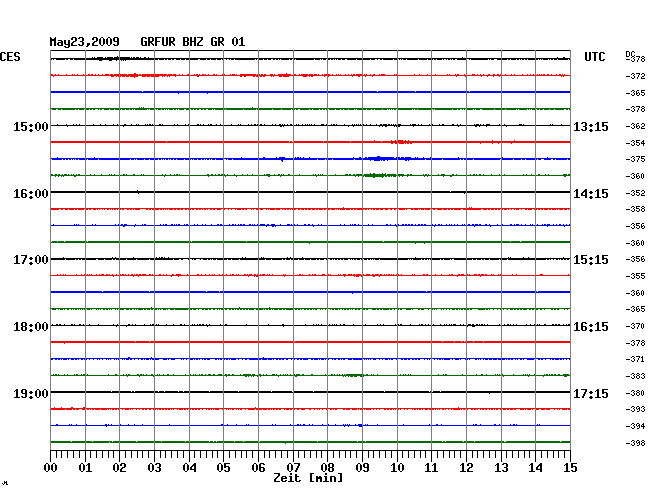The image size is (650, 494).
Task: Click the DC offset value -383
Action: coord(635,376)
